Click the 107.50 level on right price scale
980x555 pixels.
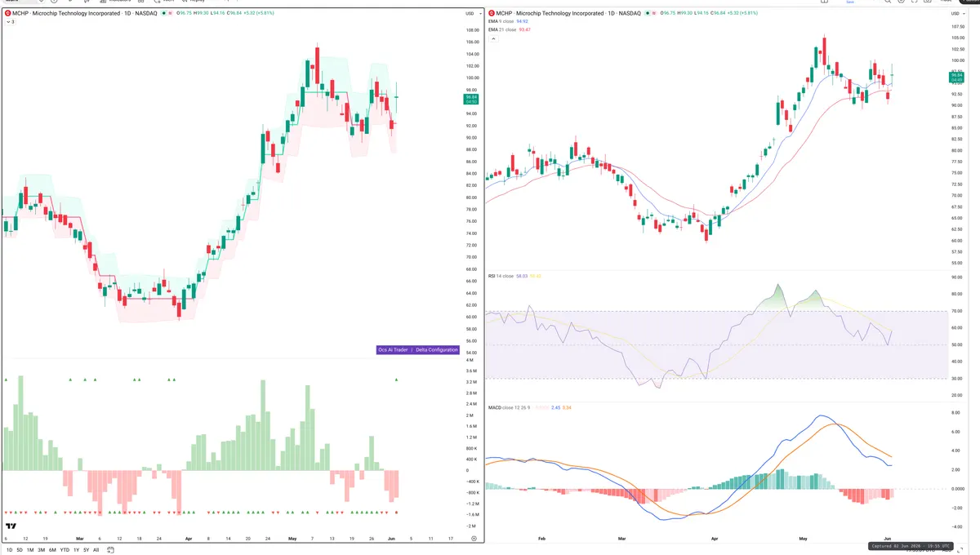(x=957, y=26)
